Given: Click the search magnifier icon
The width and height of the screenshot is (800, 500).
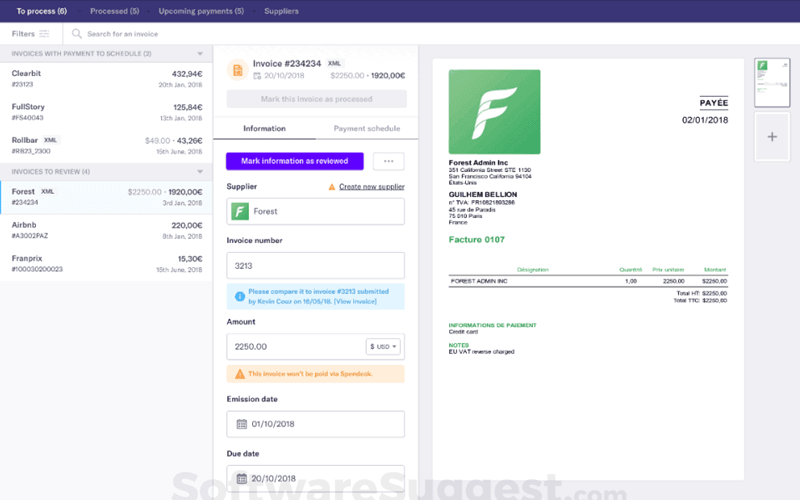Looking at the screenshot, I should [x=77, y=34].
